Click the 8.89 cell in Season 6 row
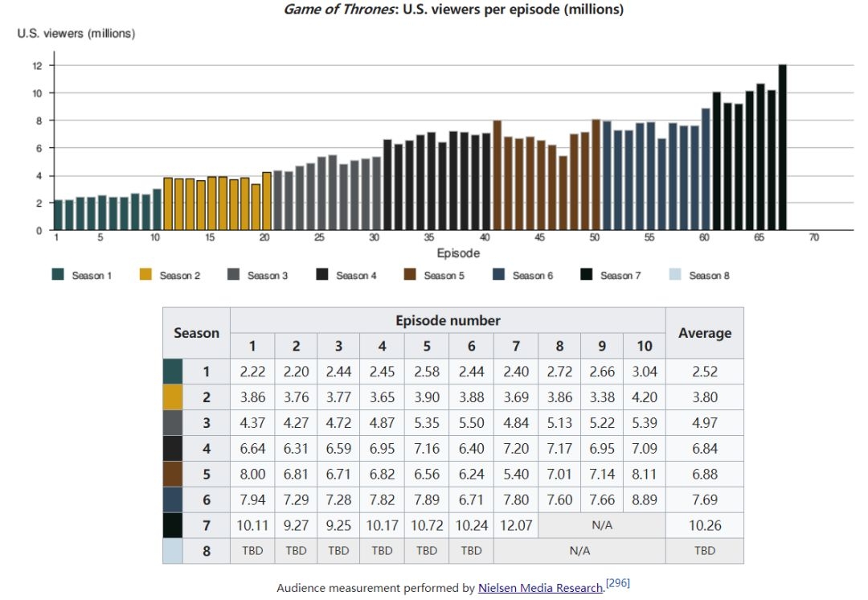 click(x=644, y=499)
